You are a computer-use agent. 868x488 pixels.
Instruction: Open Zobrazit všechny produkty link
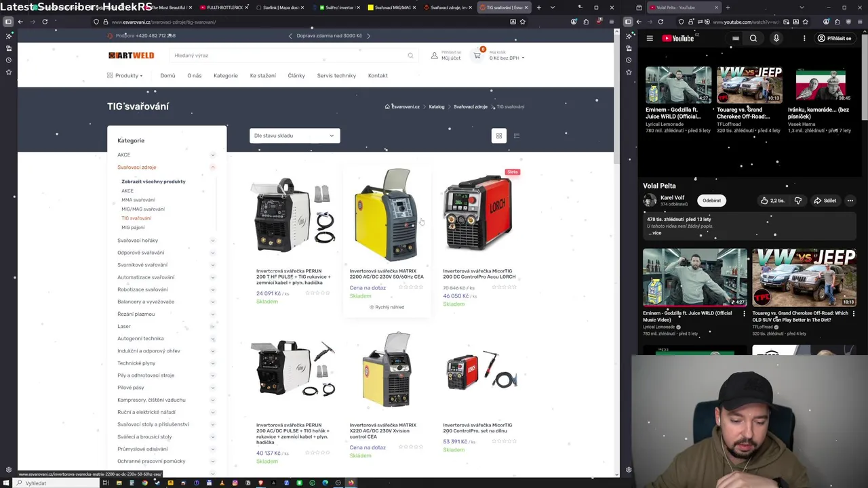point(153,182)
